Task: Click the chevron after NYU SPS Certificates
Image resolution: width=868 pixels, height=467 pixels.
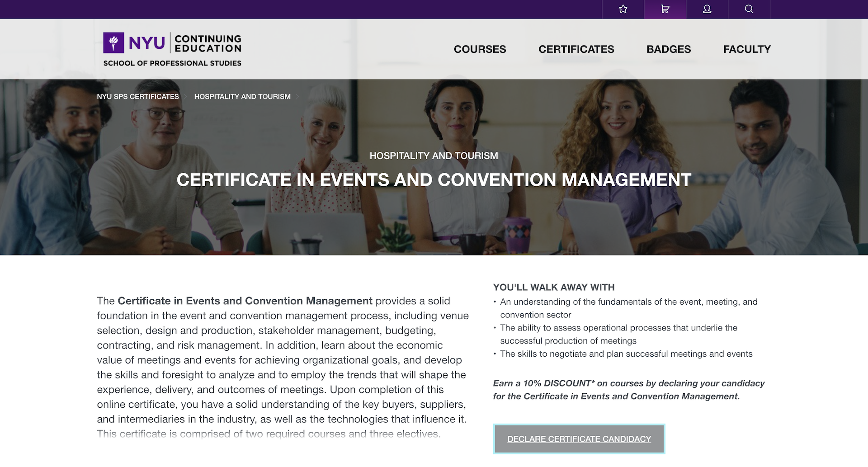Action: 186,97
